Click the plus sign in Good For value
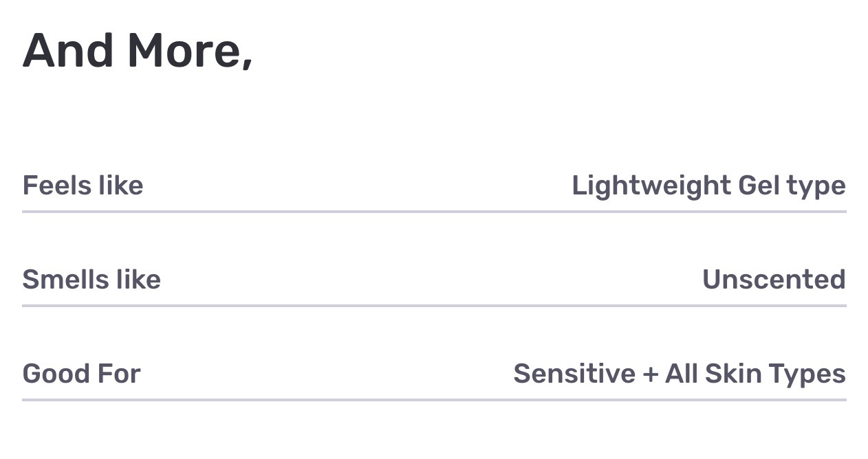Viewport: 868px width, 459px height. point(650,374)
